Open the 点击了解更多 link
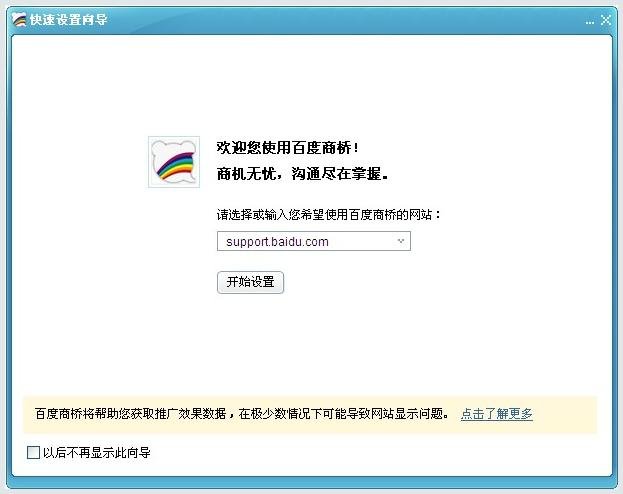The image size is (623, 494). (496, 414)
